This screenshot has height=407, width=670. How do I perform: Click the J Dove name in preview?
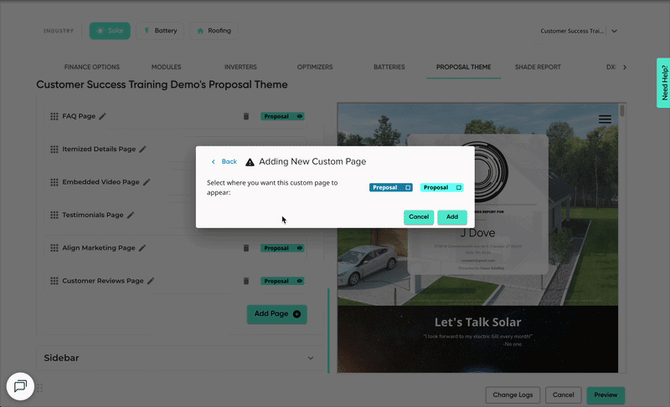coord(478,233)
